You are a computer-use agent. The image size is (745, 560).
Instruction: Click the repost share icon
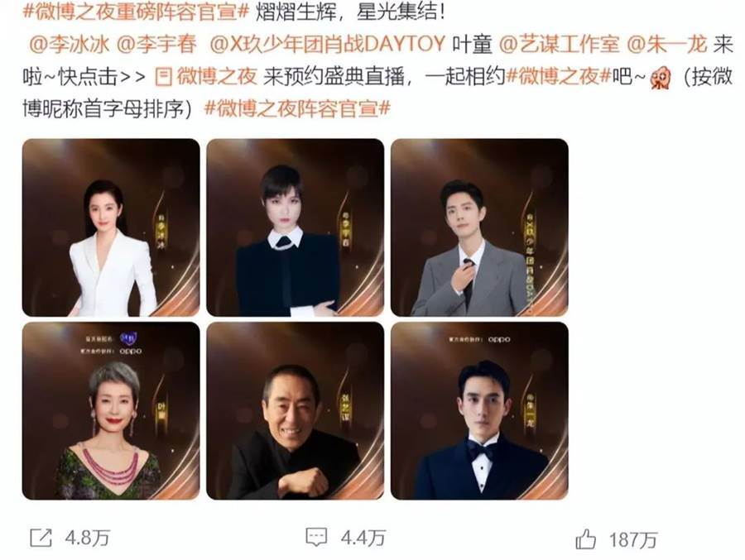pyautogui.click(x=41, y=538)
